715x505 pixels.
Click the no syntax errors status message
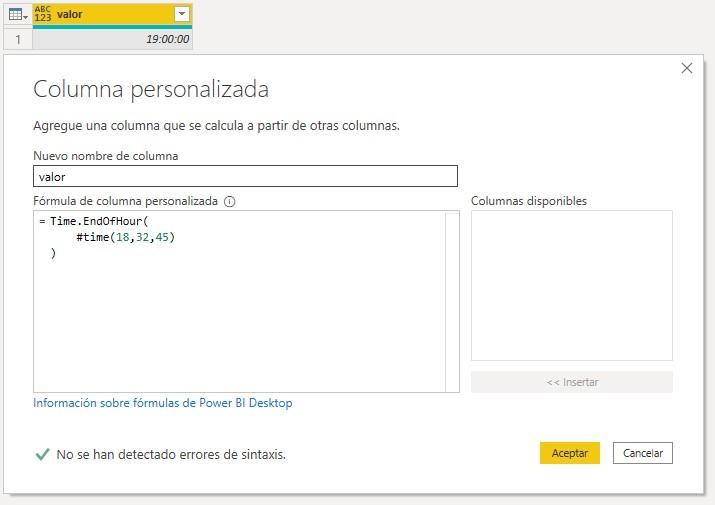coord(171,454)
